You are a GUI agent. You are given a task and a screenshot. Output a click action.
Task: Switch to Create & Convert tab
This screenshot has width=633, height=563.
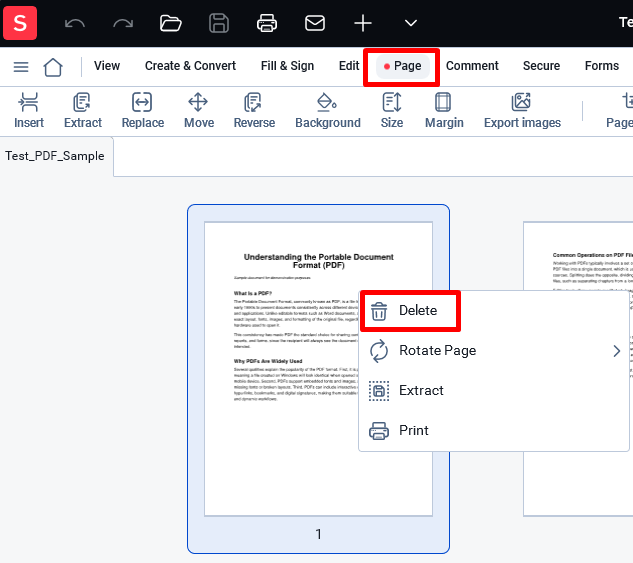coord(190,66)
